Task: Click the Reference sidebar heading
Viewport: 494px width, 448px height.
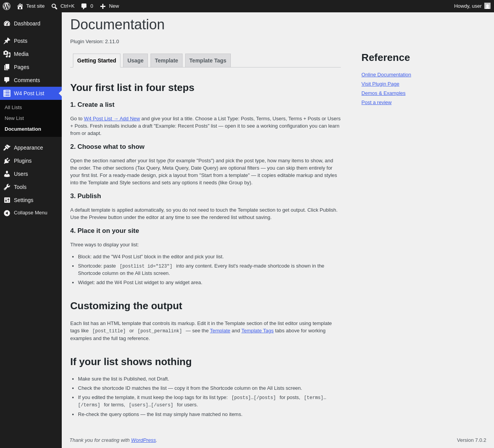Action: 386,57
